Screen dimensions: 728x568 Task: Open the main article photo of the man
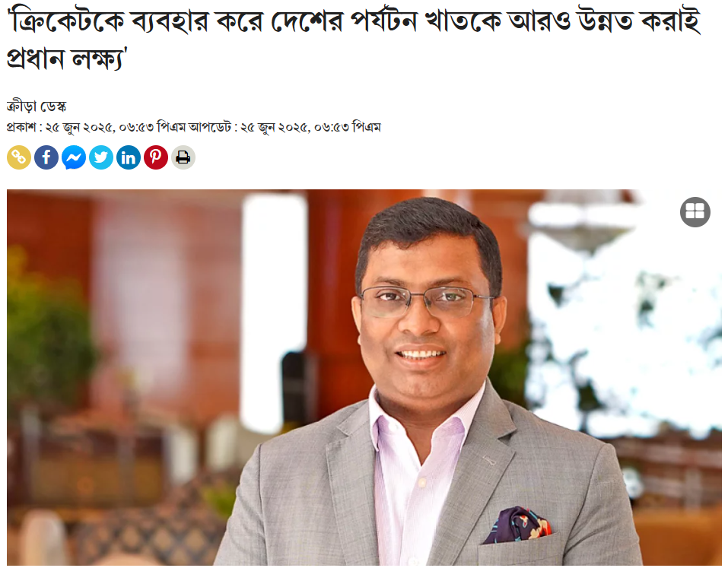(x=364, y=377)
